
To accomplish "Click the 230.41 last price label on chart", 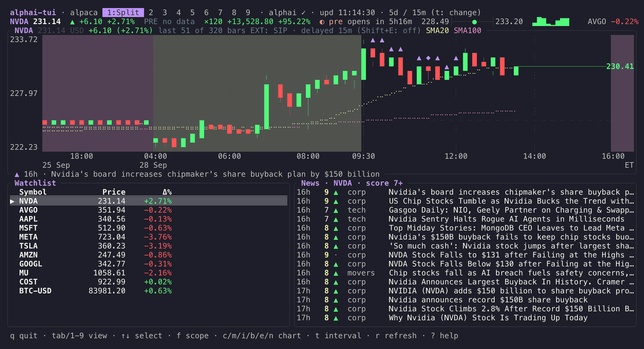I will click(620, 66).
